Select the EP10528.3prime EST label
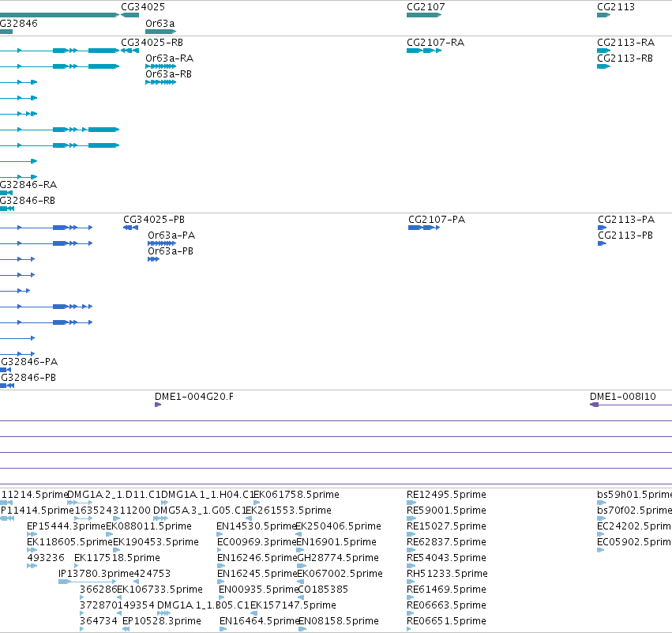672x633 pixels. (162, 620)
